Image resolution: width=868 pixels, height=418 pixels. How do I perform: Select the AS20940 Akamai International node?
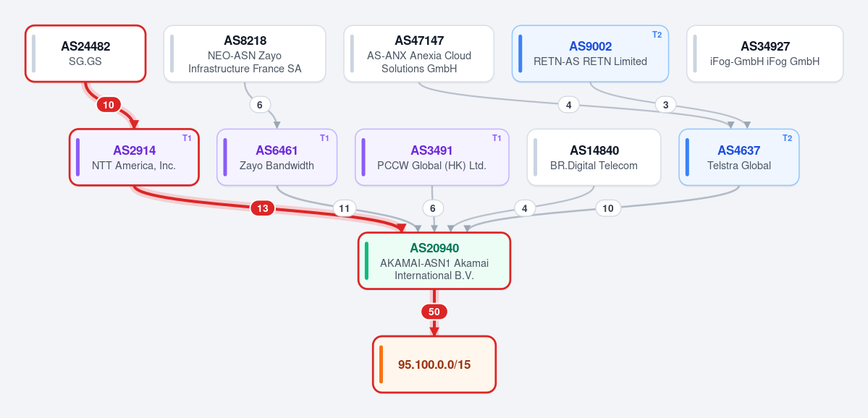434,260
